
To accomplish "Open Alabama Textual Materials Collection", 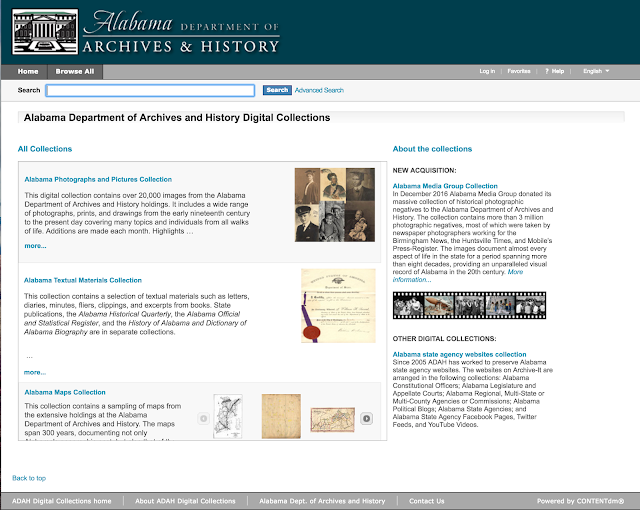I will [82, 280].
